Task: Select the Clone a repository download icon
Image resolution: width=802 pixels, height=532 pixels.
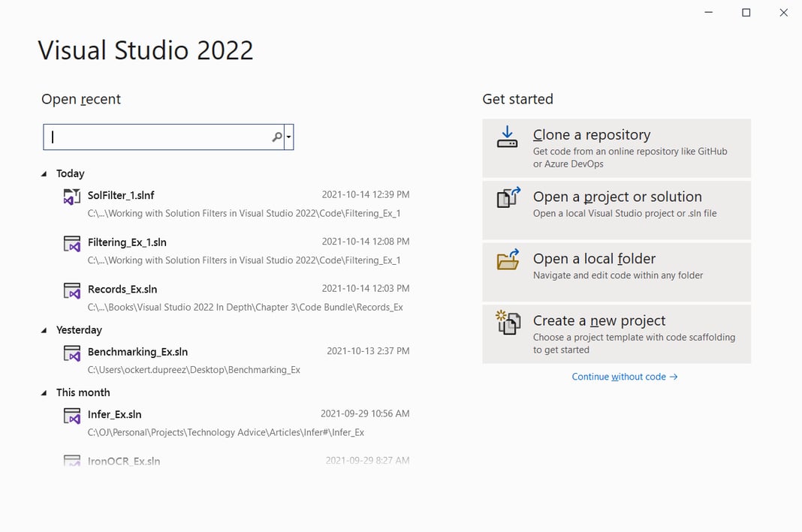Action: pos(507,137)
